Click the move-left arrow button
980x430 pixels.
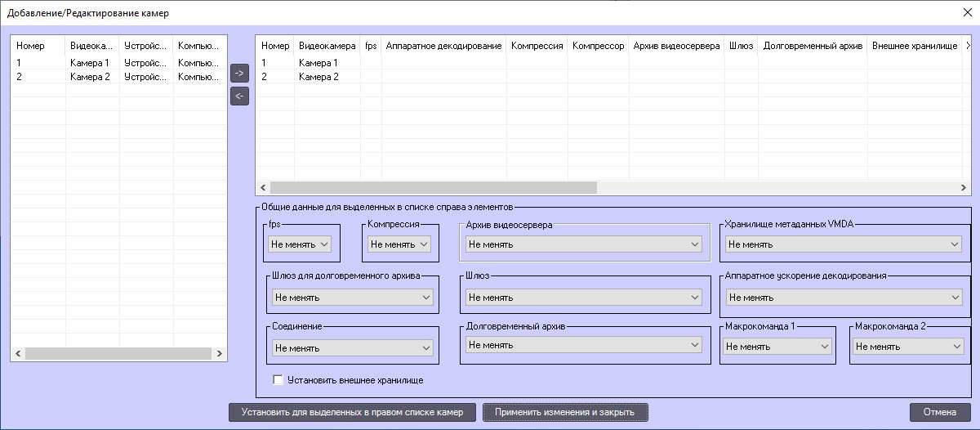point(239,96)
